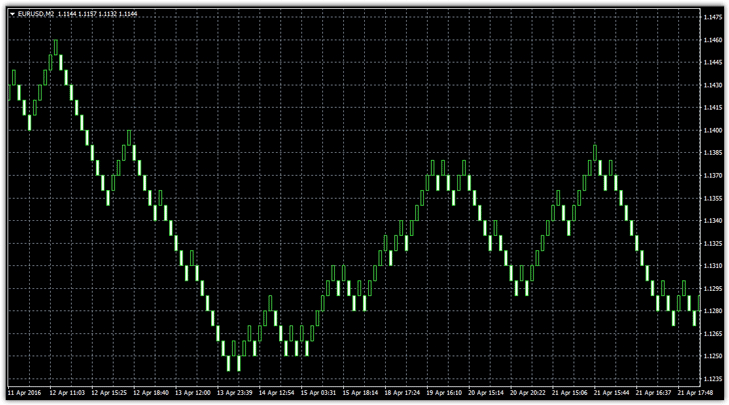Click the highest candle near 1.1460
This screenshot has width=729, height=405.
coord(55,48)
